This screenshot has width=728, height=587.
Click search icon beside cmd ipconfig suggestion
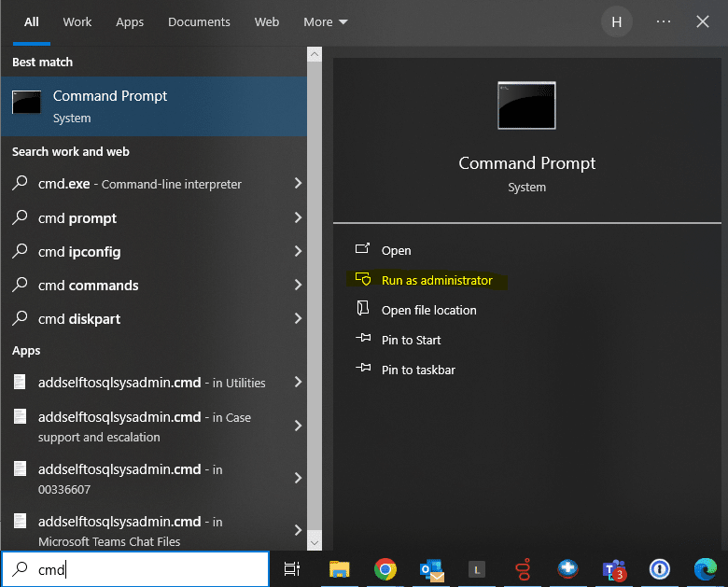(x=20, y=251)
